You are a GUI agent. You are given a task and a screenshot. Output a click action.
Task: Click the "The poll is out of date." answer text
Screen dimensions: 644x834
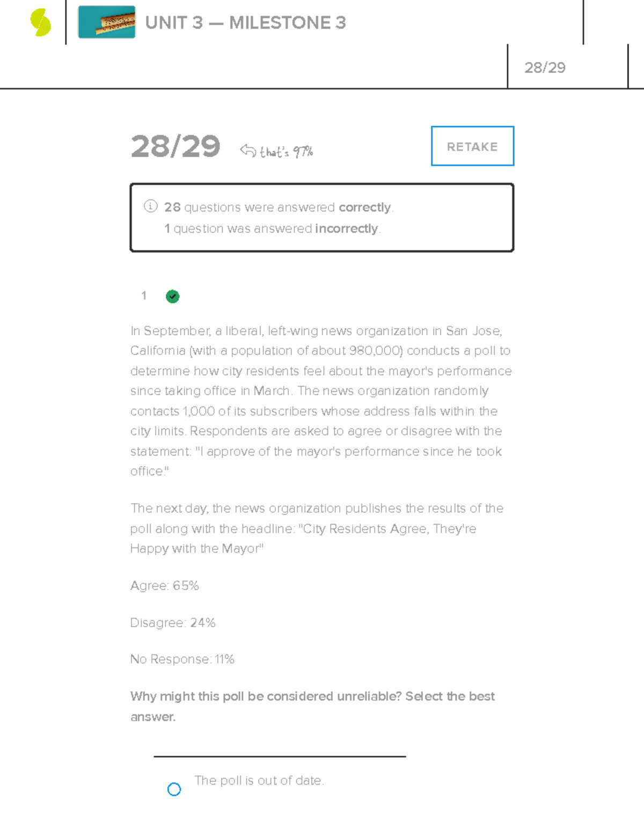click(x=259, y=780)
